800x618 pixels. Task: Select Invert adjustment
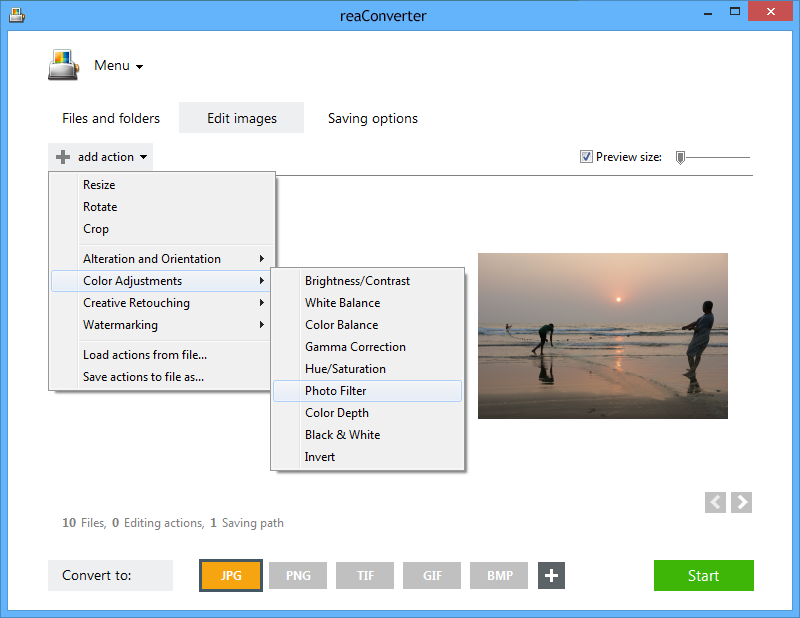coord(367,457)
